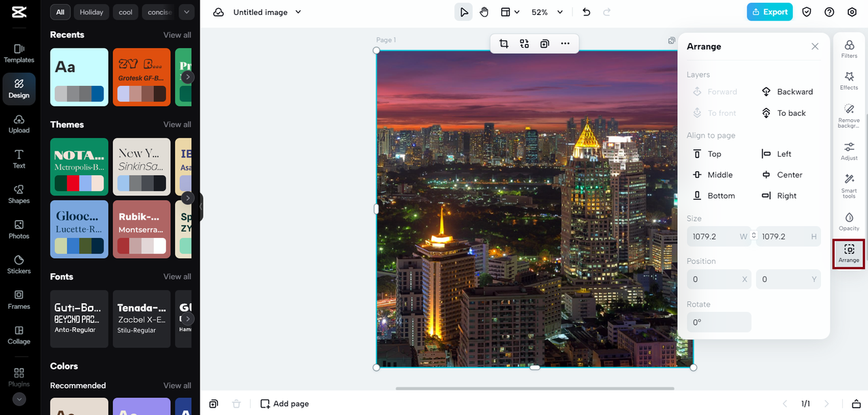Open the Effects panel
Viewport: 868px width, 415px height.
(x=849, y=80)
